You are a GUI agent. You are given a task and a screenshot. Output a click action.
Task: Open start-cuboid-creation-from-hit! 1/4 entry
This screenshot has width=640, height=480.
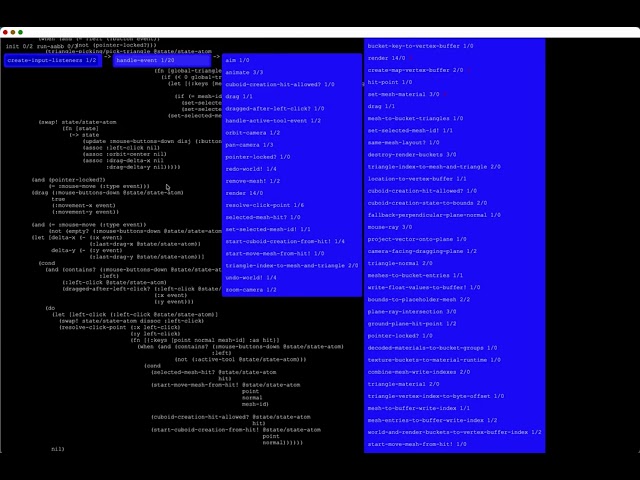285,242
